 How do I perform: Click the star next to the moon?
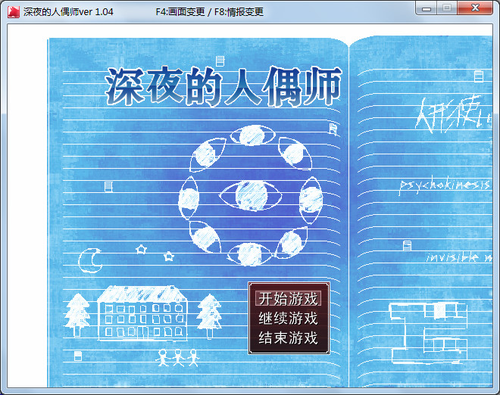(x=141, y=249)
